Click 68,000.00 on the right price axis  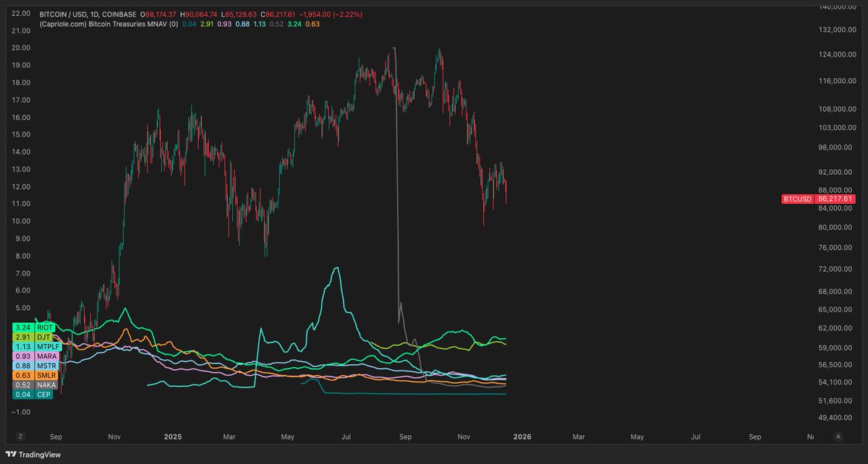pyautogui.click(x=836, y=292)
